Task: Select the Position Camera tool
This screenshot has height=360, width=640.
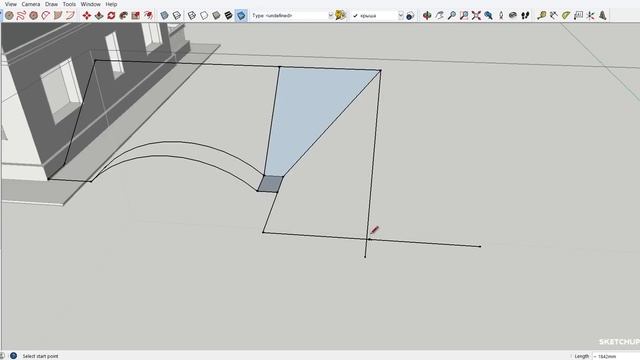Action: tap(501, 16)
